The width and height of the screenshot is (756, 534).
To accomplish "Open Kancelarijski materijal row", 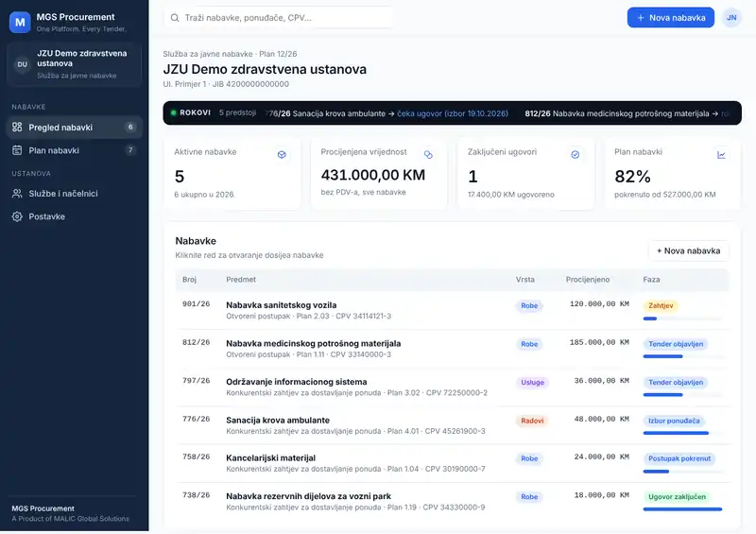I will pos(453,463).
